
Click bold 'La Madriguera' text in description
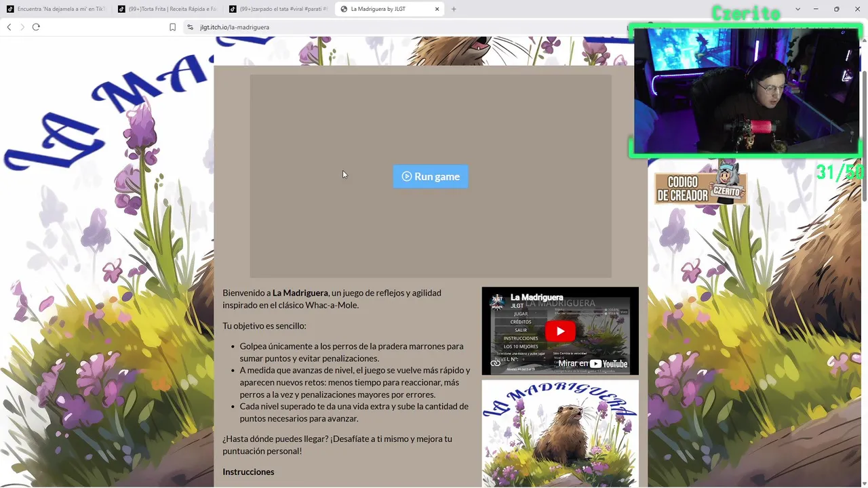coord(300,293)
